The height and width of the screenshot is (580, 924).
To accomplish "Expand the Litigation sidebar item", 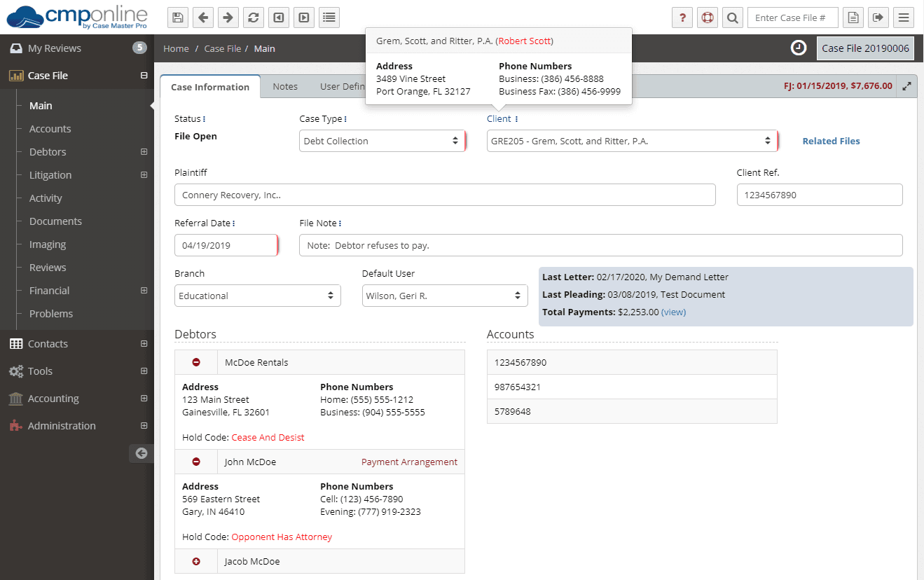I will 144,175.
